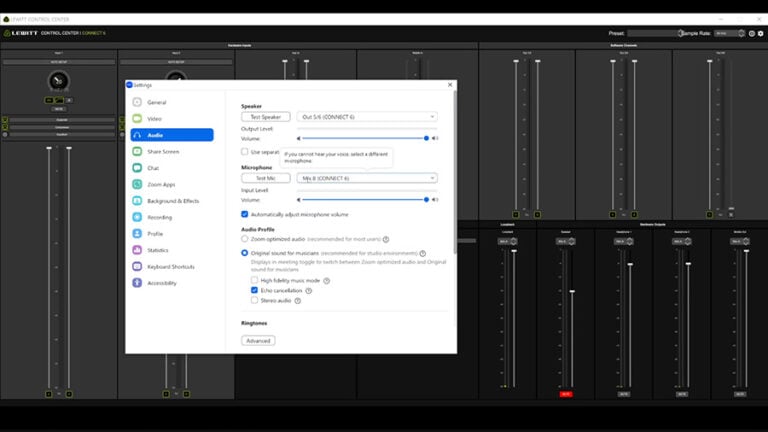Click the Test Mic button
Viewport: 768px width, 432px height.
265,178
